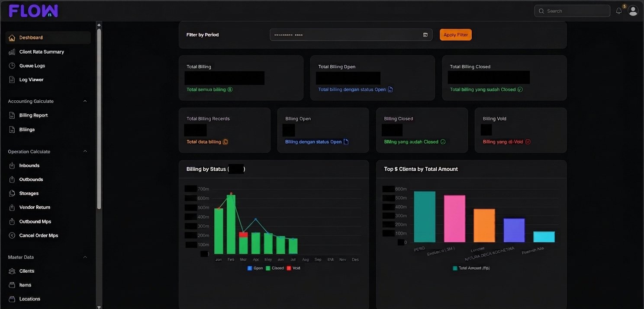Toggle the Void series in chart legend
Screen dimensions: 644x309
293,268
